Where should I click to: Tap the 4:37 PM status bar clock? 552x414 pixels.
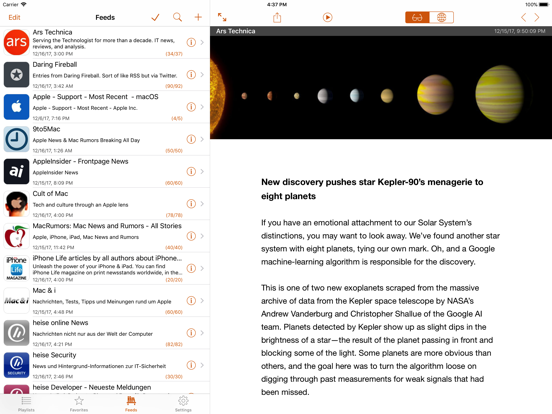pos(277,5)
